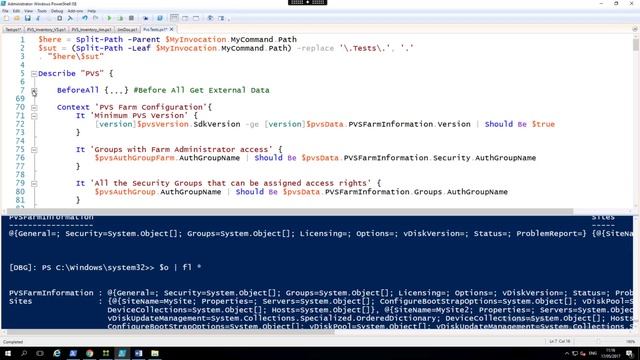Click the Ln 7 Col 16 position indicator
Viewport: 640px width, 360px height.
(x=560, y=341)
